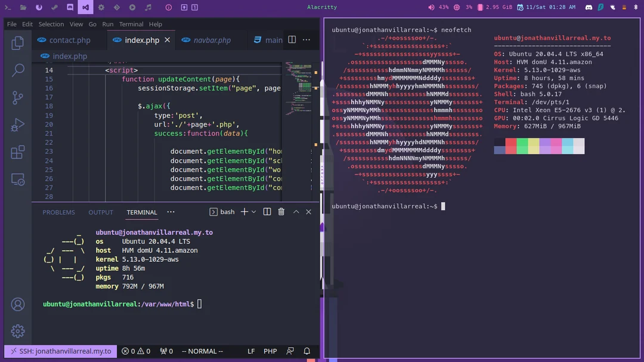This screenshot has width=644, height=362.
Task: Open the Source Control view
Action: pos(17,97)
